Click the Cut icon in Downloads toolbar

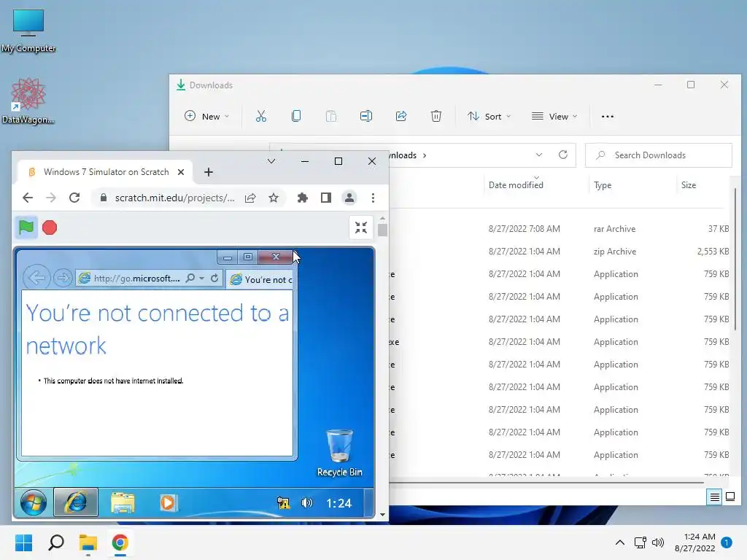(x=260, y=116)
